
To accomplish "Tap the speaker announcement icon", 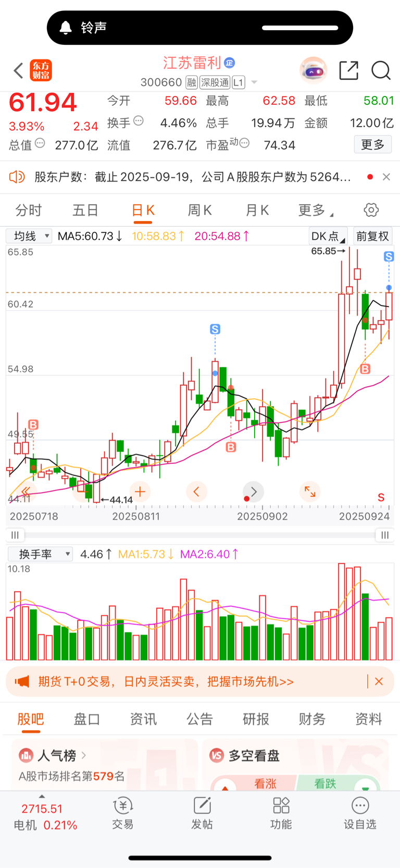I will point(17,177).
